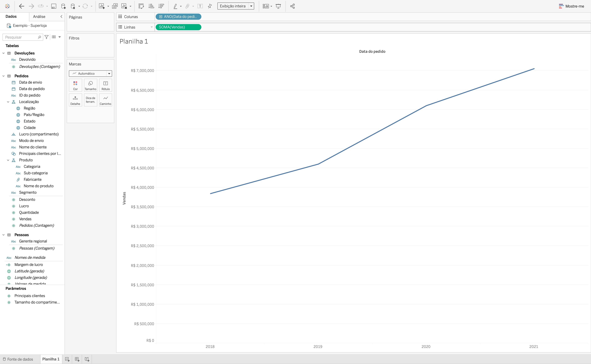Toggle the data pane view options icon

[54, 37]
